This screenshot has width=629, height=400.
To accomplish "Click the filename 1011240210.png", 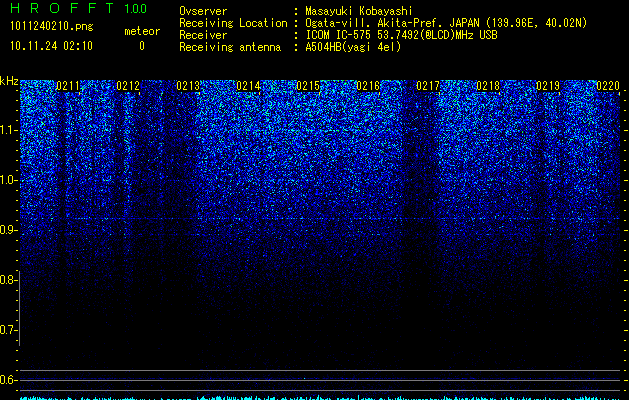I will [52, 26].
